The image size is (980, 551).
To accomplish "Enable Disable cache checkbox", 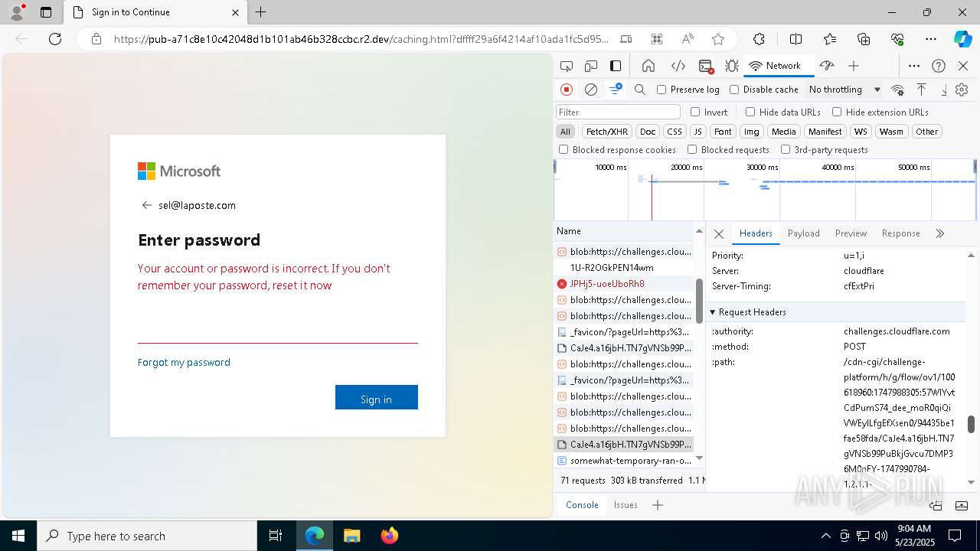I will (x=734, y=90).
